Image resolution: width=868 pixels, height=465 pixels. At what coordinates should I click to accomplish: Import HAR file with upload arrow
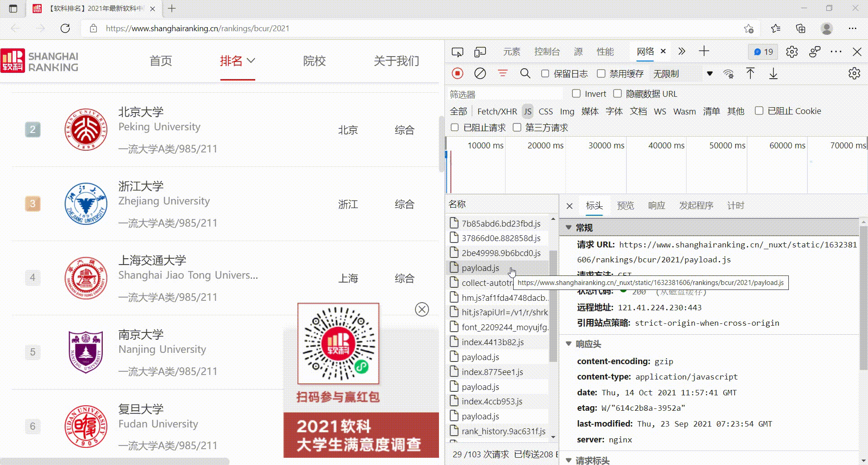coord(750,73)
